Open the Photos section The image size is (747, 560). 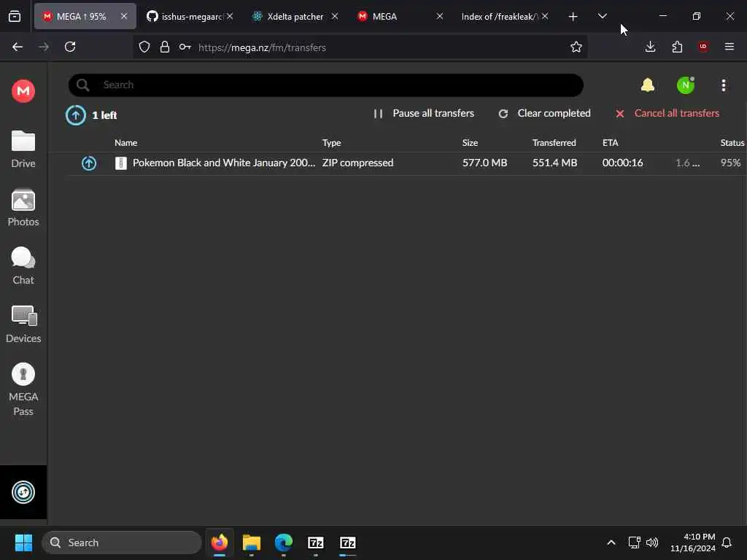[23, 208]
